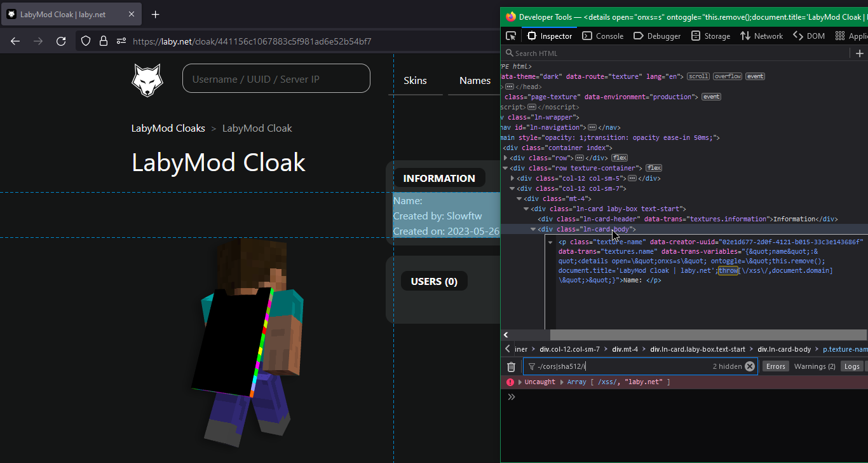The width and height of the screenshot is (868, 463).
Task: Switch to the Debugger tab
Action: (x=657, y=36)
